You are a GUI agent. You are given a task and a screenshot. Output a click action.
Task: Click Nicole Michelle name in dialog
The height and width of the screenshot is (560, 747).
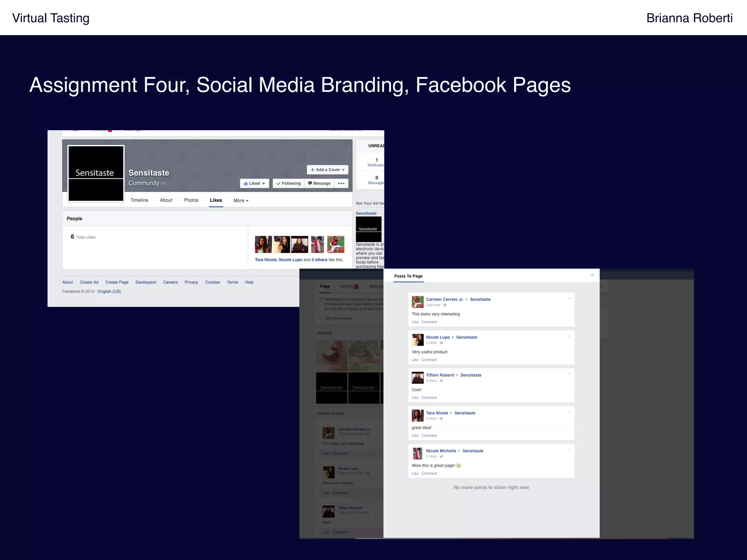pyautogui.click(x=441, y=451)
